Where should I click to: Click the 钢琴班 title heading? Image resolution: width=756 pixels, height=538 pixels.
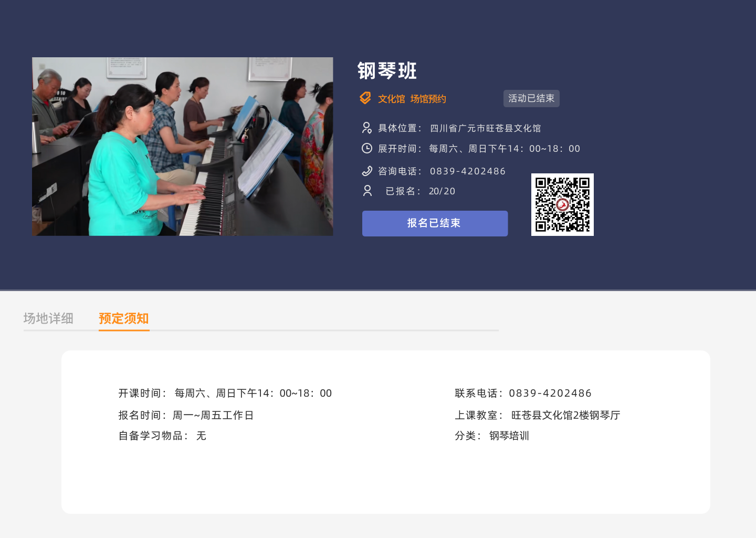[387, 71]
